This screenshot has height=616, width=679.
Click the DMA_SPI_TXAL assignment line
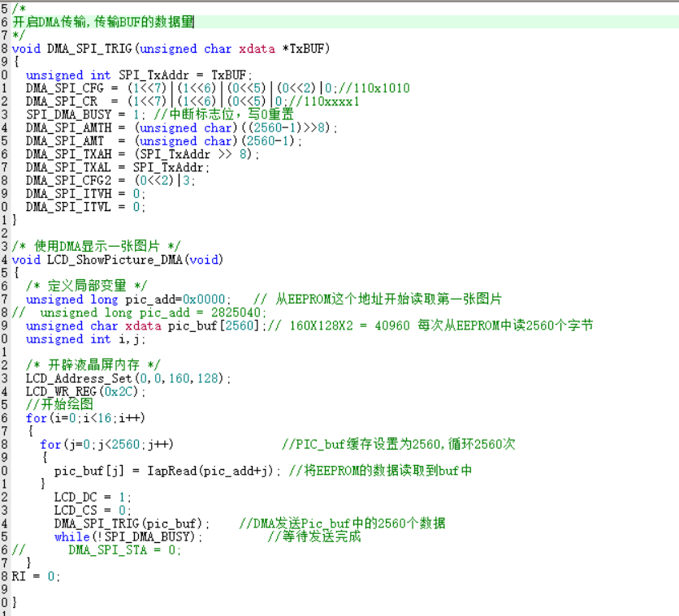pos(117,167)
